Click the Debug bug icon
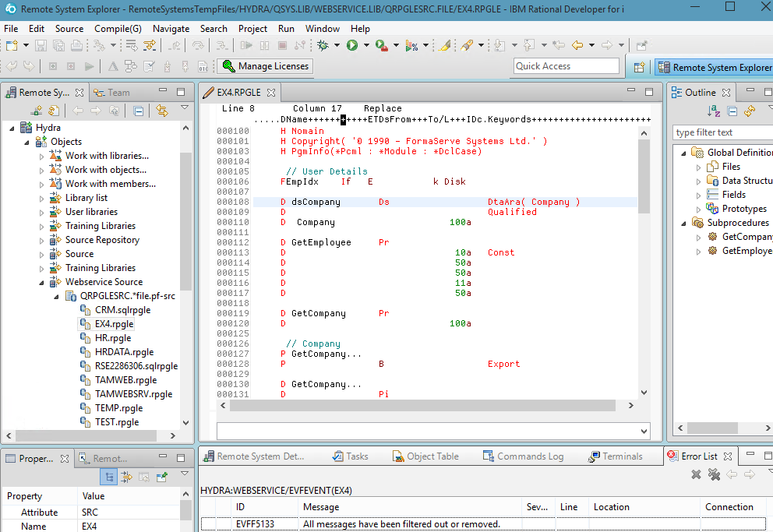 tap(323, 46)
